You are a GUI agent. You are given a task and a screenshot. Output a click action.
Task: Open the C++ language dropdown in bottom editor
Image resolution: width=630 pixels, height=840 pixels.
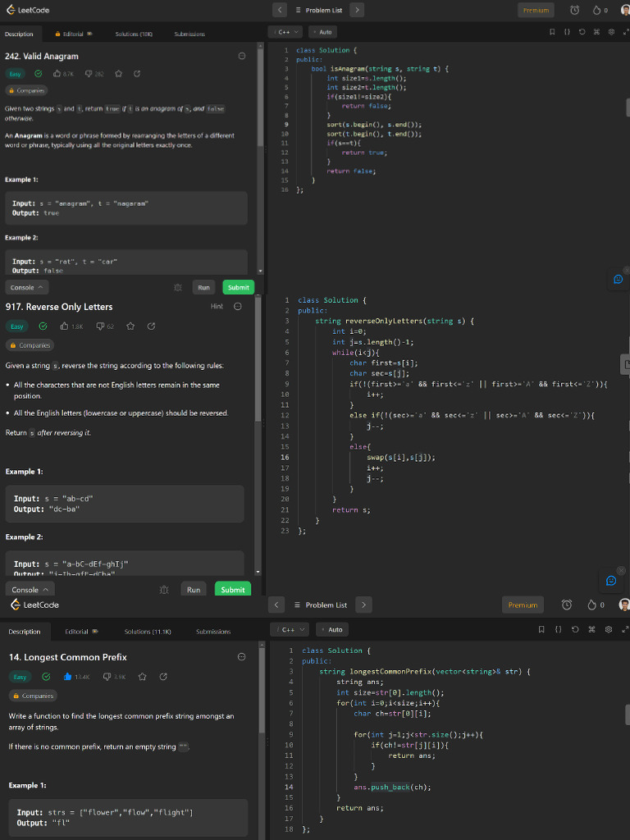[x=290, y=629]
